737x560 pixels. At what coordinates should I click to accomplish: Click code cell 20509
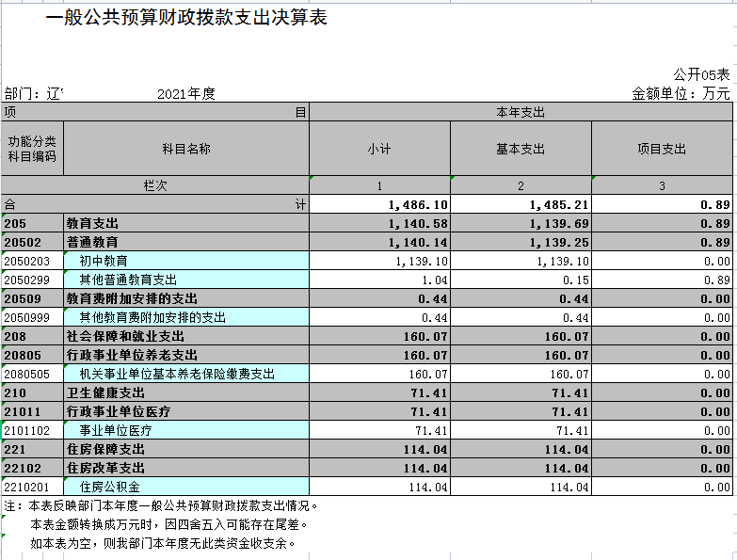point(32,298)
